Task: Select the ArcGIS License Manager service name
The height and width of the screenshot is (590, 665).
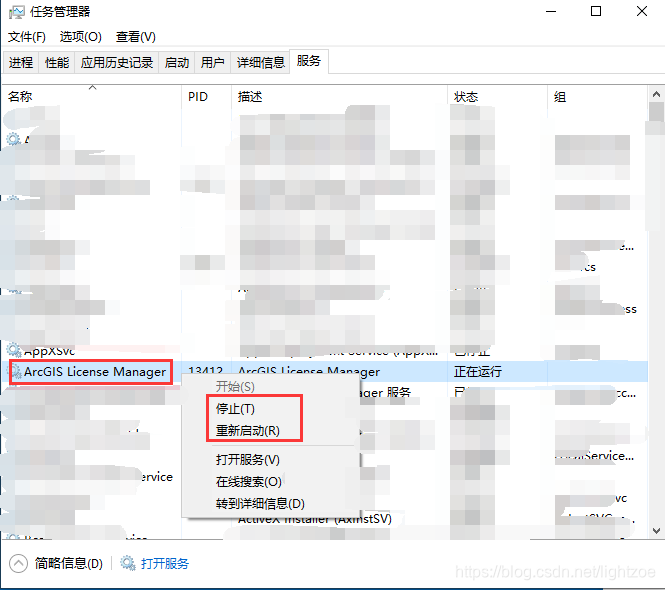Action: (x=95, y=372)
